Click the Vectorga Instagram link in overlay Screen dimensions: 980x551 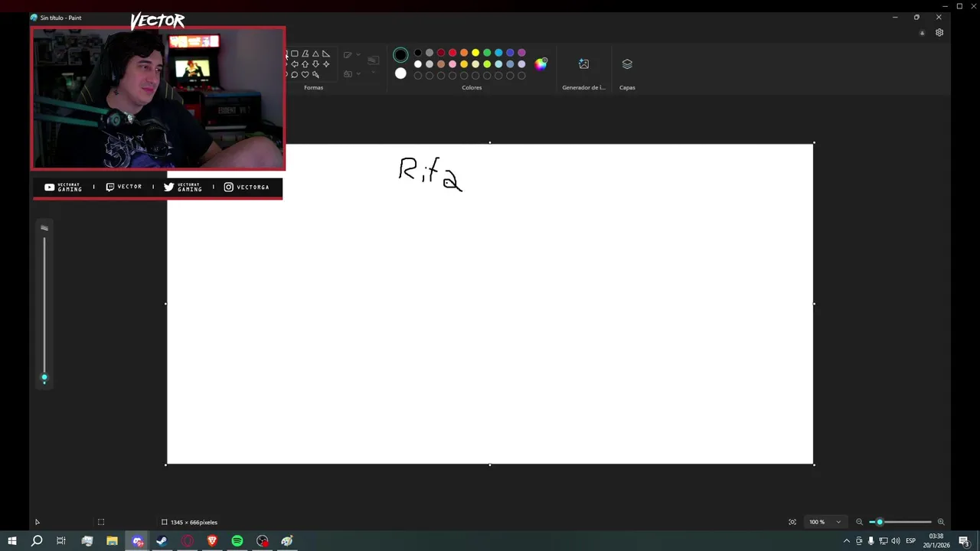[247, 187]
